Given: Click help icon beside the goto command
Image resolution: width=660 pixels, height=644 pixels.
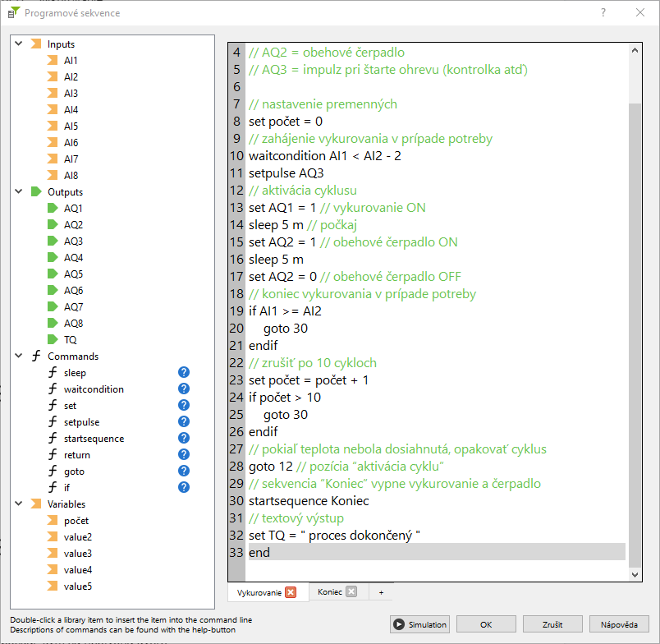Looking at the screenshot, I should click(x=184, y=471).
